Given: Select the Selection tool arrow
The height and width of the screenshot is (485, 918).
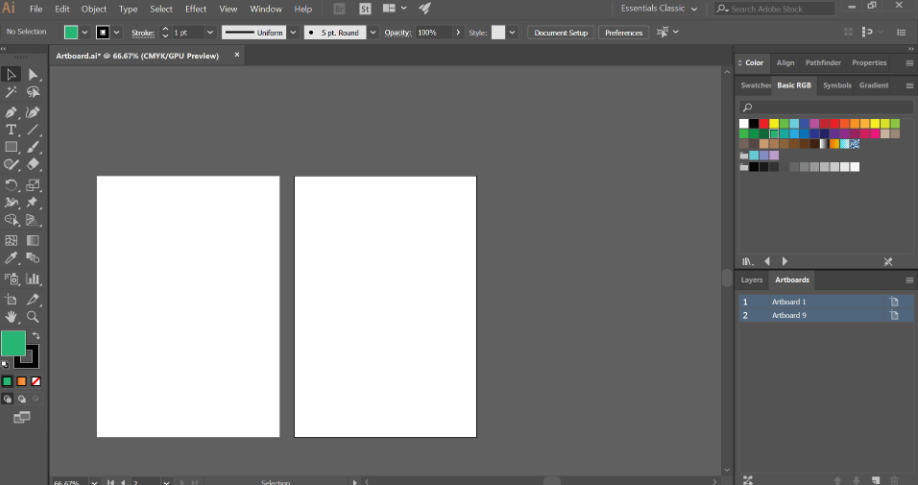Looking at the screenshot, I should (x=11, y=74).
